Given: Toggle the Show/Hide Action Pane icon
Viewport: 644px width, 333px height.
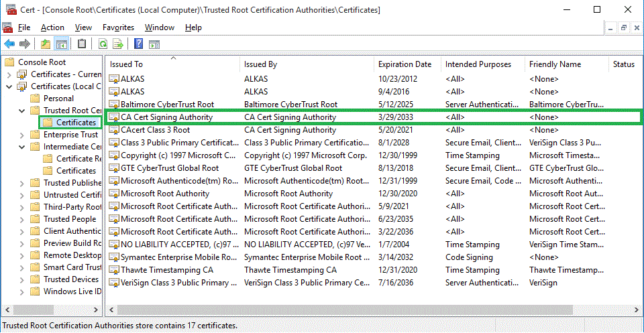Looking at the screenshot, I should 154,44.
